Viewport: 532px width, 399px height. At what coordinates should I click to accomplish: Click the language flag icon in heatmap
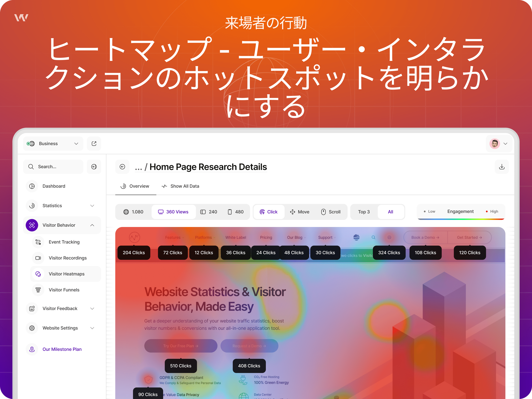click(x=356, y=237)
